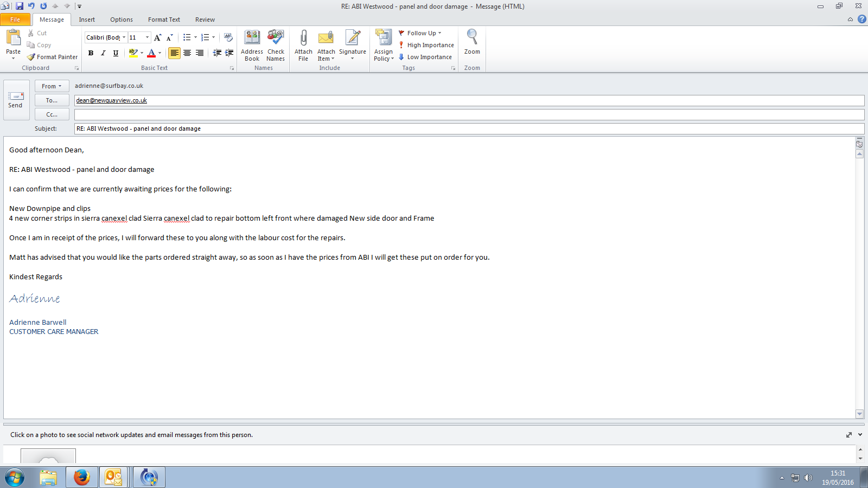Image resolution: width=868 pixels, height=488 pixels.
Task: Open the Clipboard pane launcher
Action: click(76, 68)
